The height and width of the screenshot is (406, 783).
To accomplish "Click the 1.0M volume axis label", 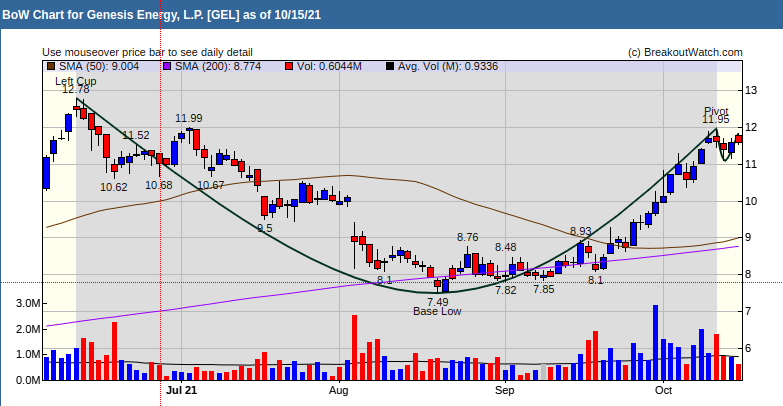I will click(28, 355).
